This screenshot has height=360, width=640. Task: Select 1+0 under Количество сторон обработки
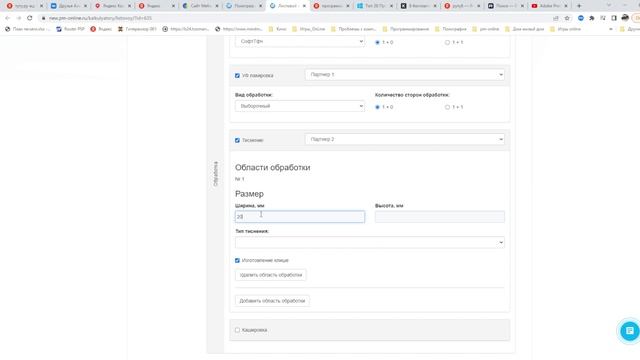[x=377, y=107]
